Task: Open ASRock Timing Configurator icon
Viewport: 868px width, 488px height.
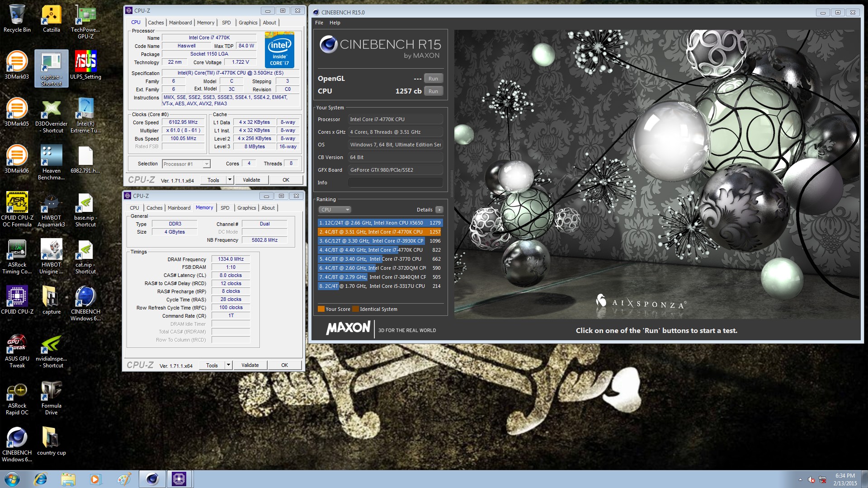Action: (x=17, y=257)
